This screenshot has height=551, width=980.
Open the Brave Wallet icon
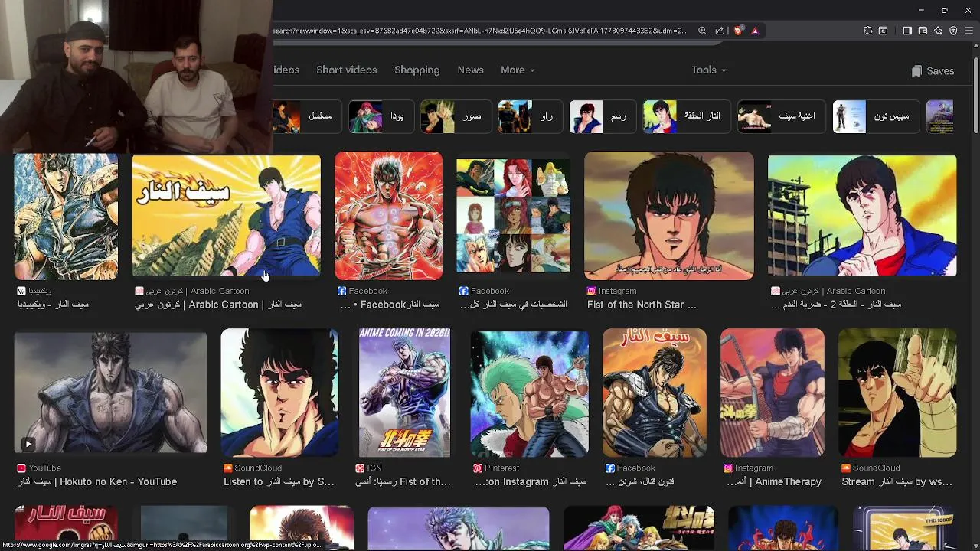click(x=923, y=31)
